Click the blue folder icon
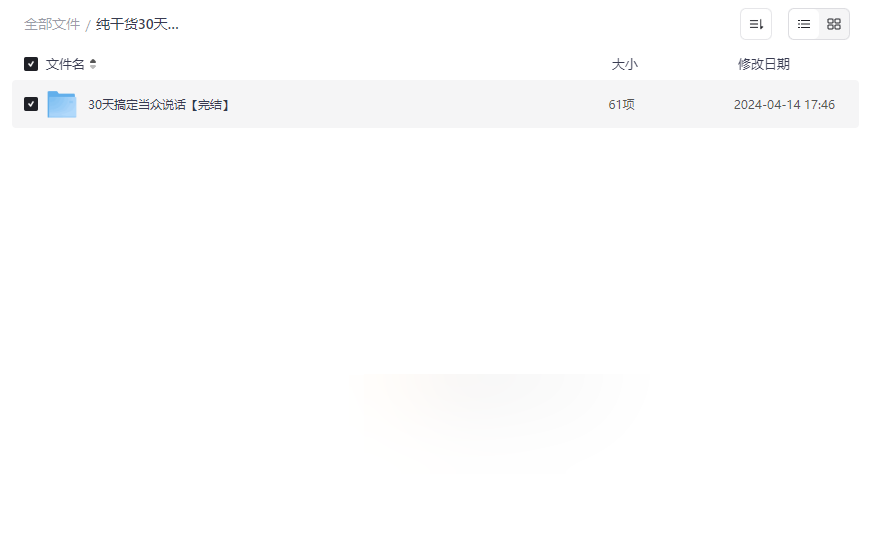Image resolution: width=874 pixels, height=538 pixels. (62, 104)
